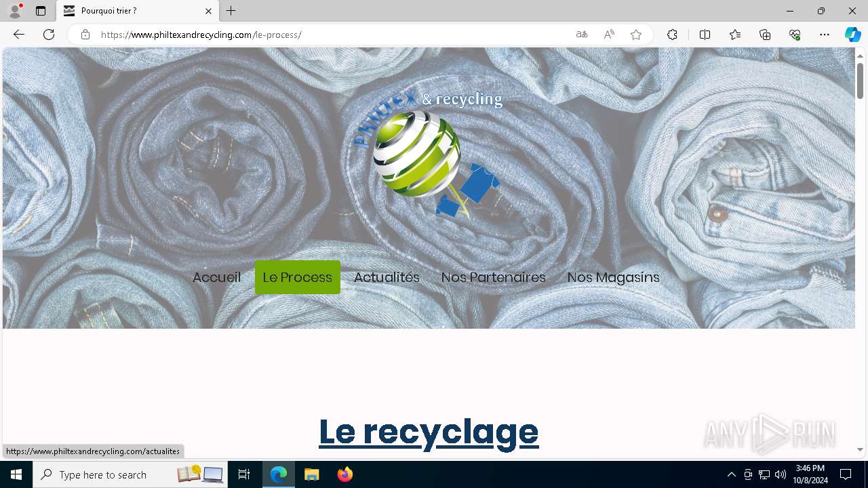Screen dimensions: 868x488
Task: Show hidden system tray icons
Action: pyautogui.click(x=731, y=474)
